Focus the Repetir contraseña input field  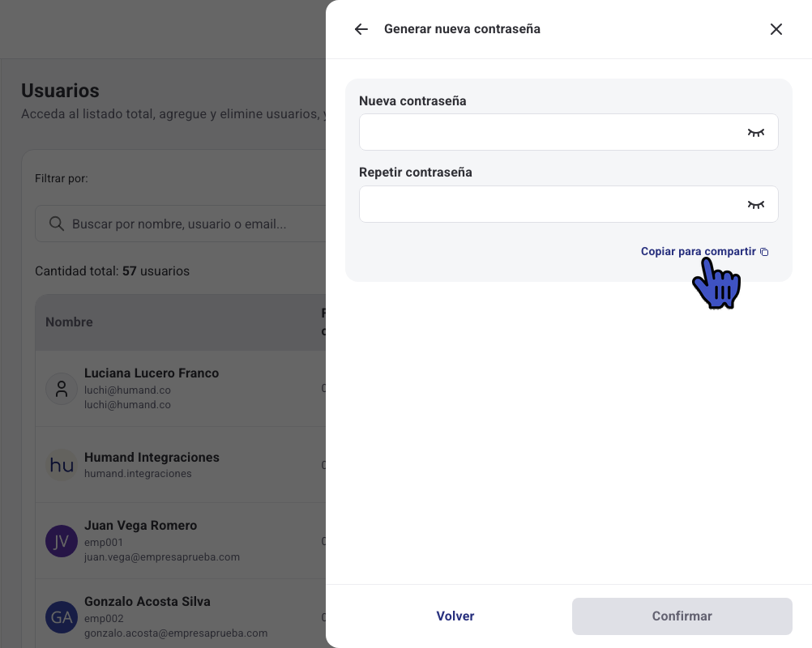[x=568, y=204]
